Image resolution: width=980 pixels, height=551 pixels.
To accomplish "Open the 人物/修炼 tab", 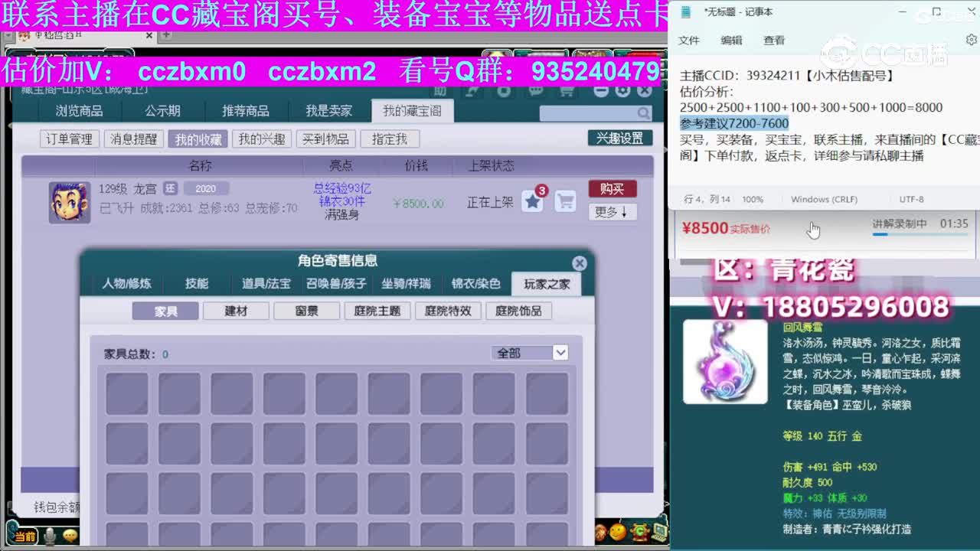I will (126, 283).
